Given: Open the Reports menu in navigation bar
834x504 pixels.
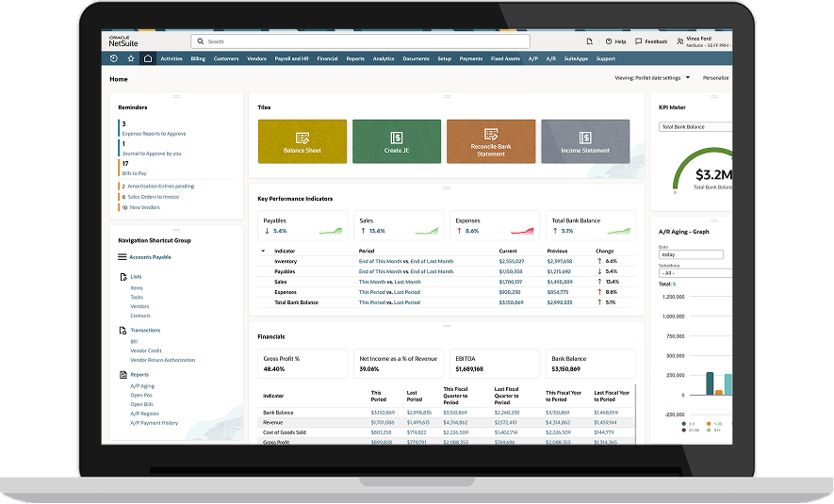Looking at the screenshot, I should pyautogui.click(x=355, y=58).
